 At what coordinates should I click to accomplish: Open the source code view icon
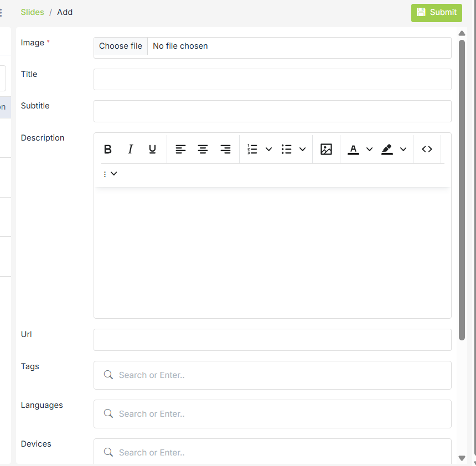[427, 149]
